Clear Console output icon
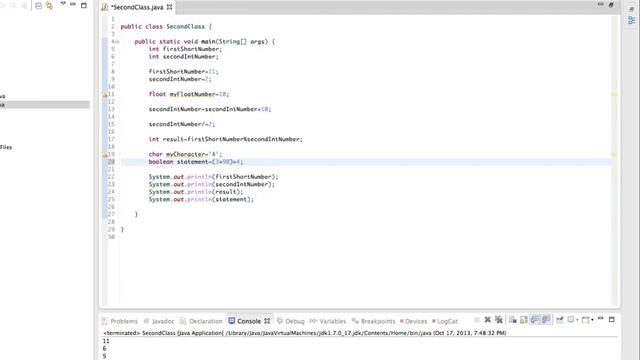This screenshot has width=640, height=360. tap(513, 320)
